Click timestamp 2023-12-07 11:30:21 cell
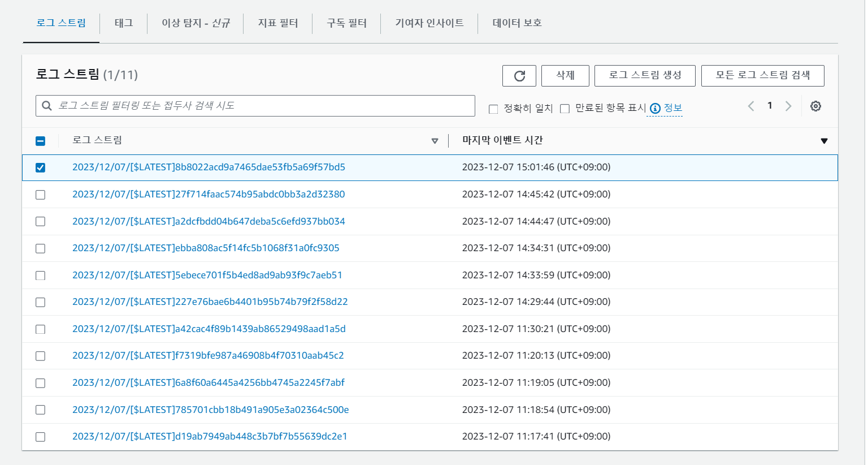 tap(536, 329)
